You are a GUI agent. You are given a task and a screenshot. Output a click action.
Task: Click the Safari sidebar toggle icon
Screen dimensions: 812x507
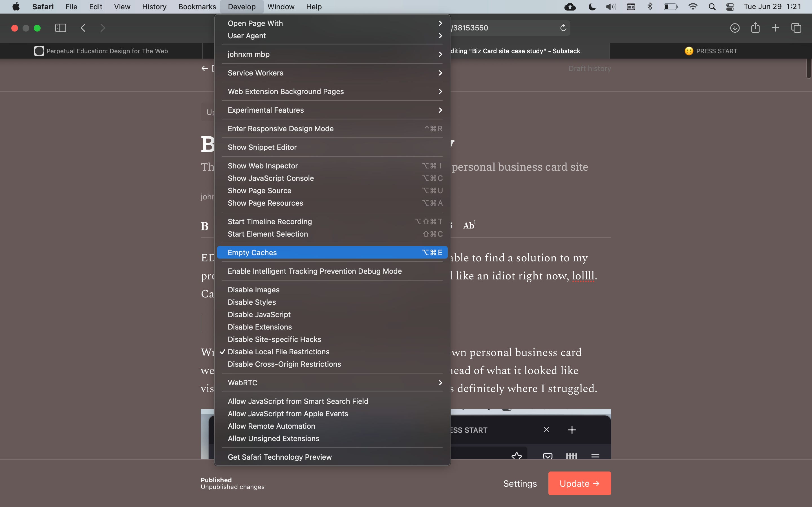[x=60, y=28]
